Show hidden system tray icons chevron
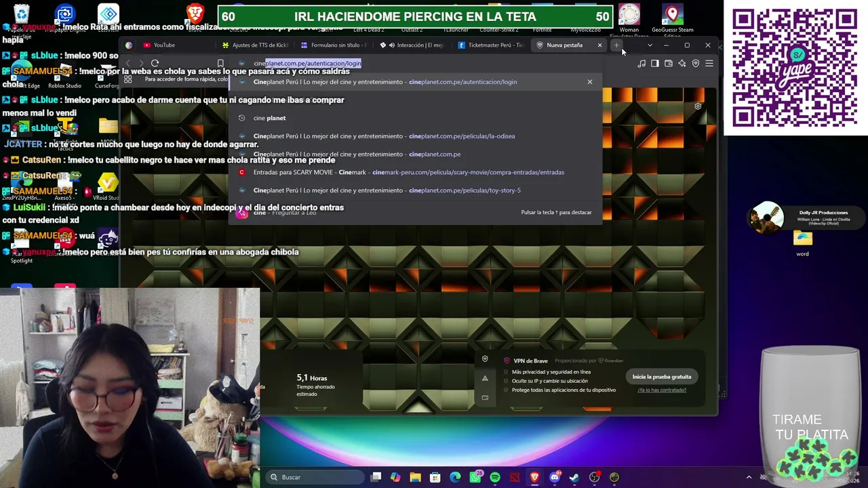 tap(749, 477)
